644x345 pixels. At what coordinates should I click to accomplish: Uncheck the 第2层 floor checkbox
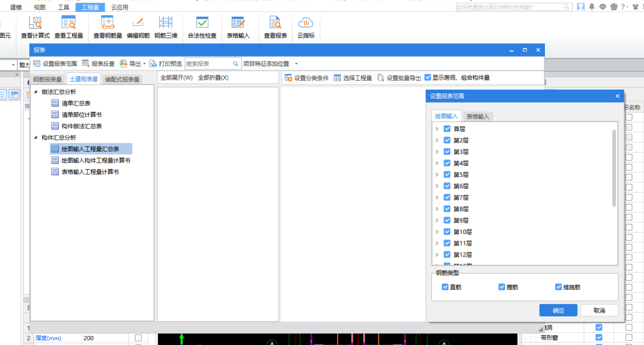[447, 140]
